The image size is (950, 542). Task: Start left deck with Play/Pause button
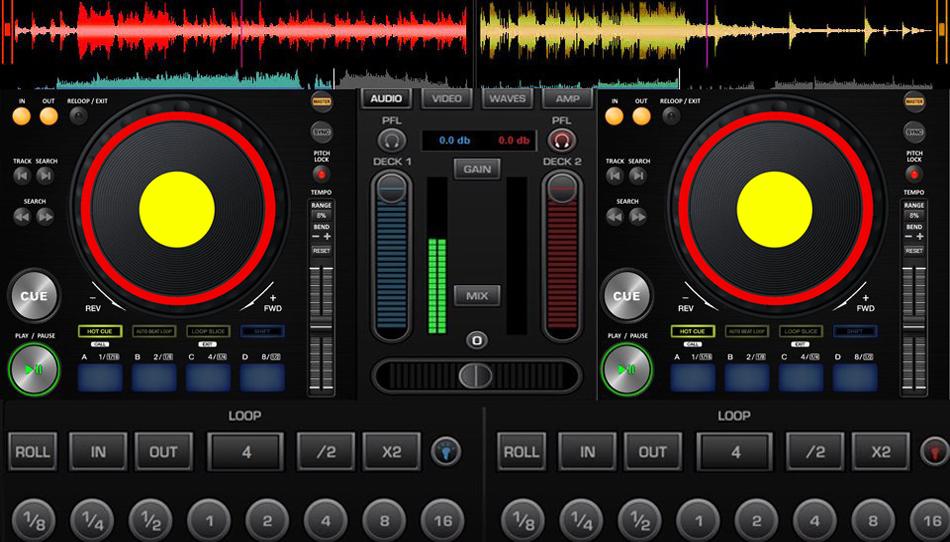click(x=34, y=369)
